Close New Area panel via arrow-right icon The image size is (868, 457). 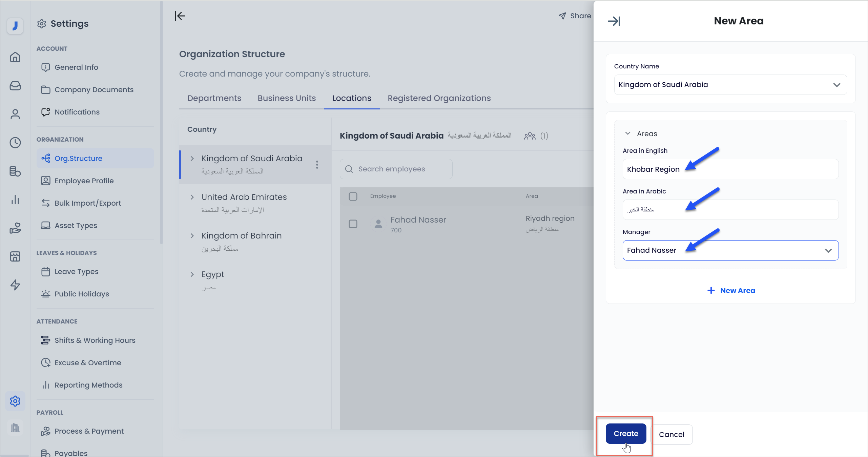(614, 21)
